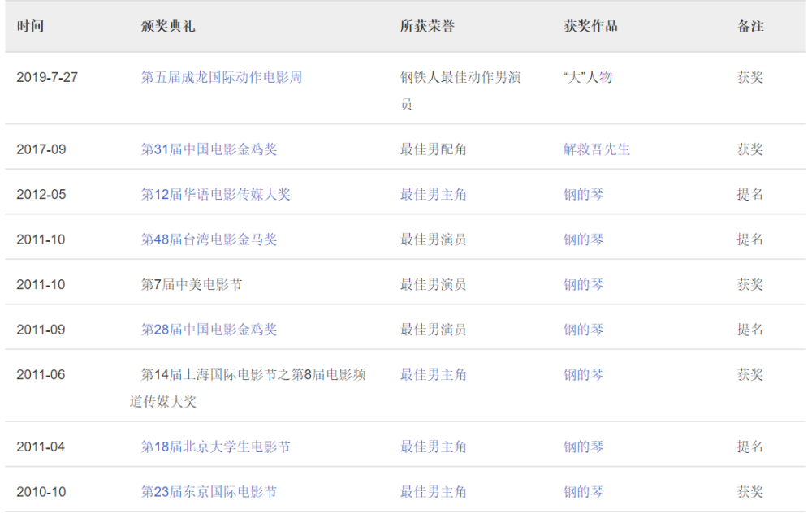Screen dimensions: 812x522
Task: Click the date 2011-09
Action: click(x=41, y=330)
